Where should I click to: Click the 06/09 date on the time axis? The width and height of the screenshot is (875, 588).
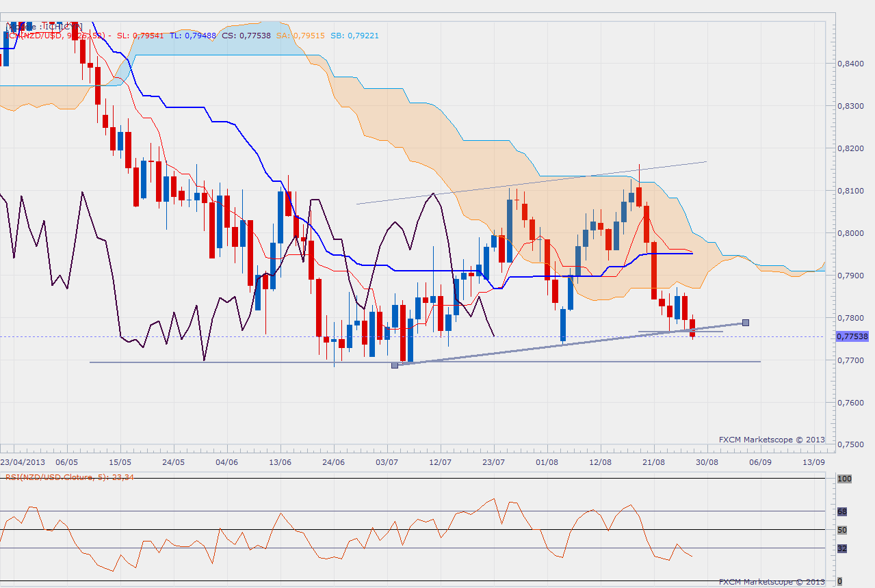click(760, 462)
